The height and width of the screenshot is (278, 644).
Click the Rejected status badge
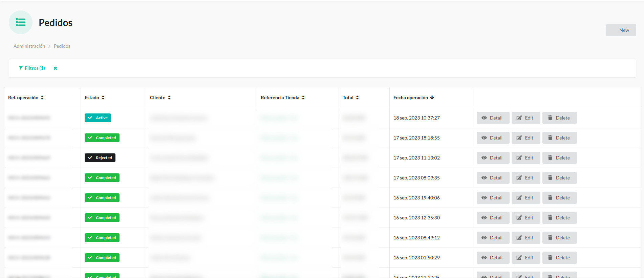100,158
